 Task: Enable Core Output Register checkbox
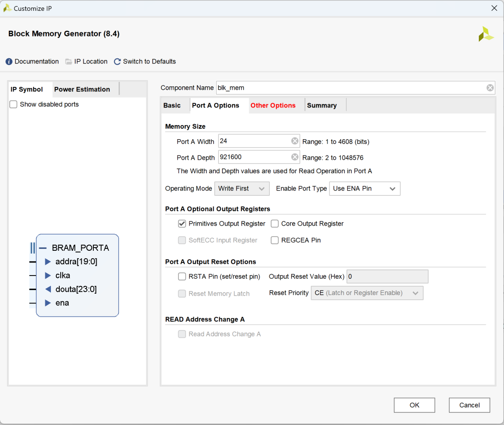275,224
